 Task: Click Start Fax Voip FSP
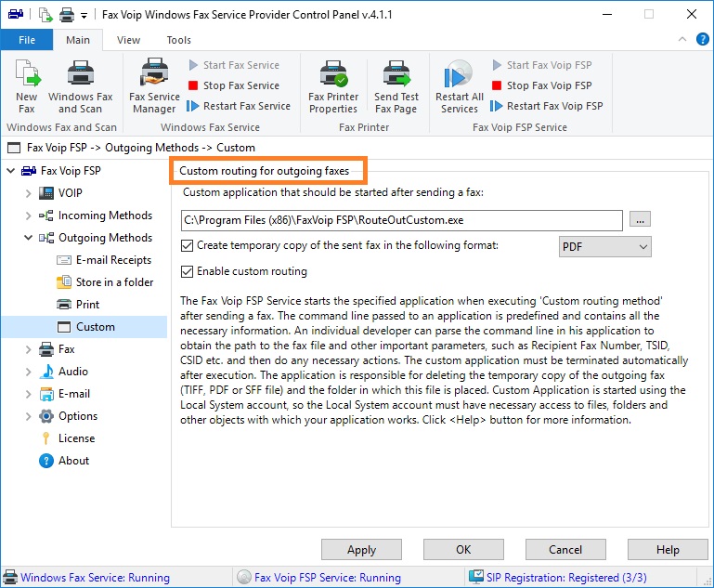pyautogui.click(x=542, y=65)
